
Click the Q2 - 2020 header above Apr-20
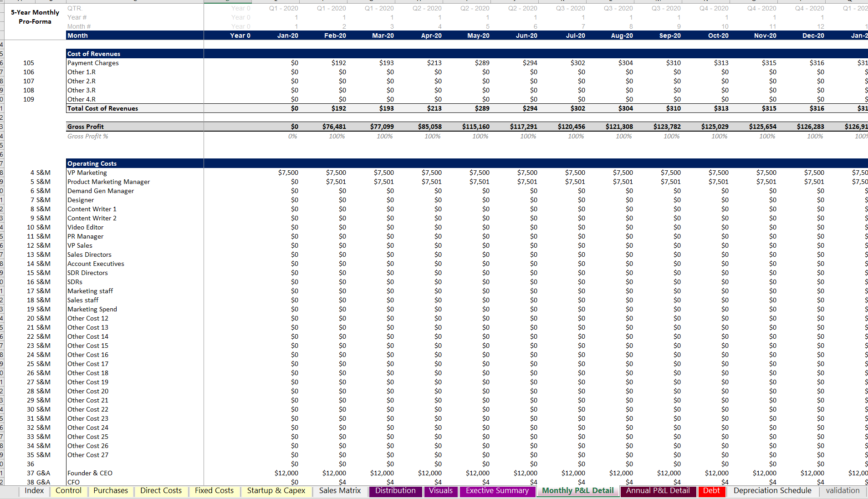pos(427,8)
